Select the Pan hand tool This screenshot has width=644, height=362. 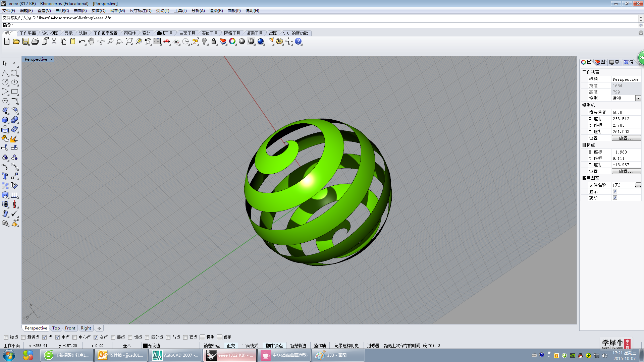91,41
